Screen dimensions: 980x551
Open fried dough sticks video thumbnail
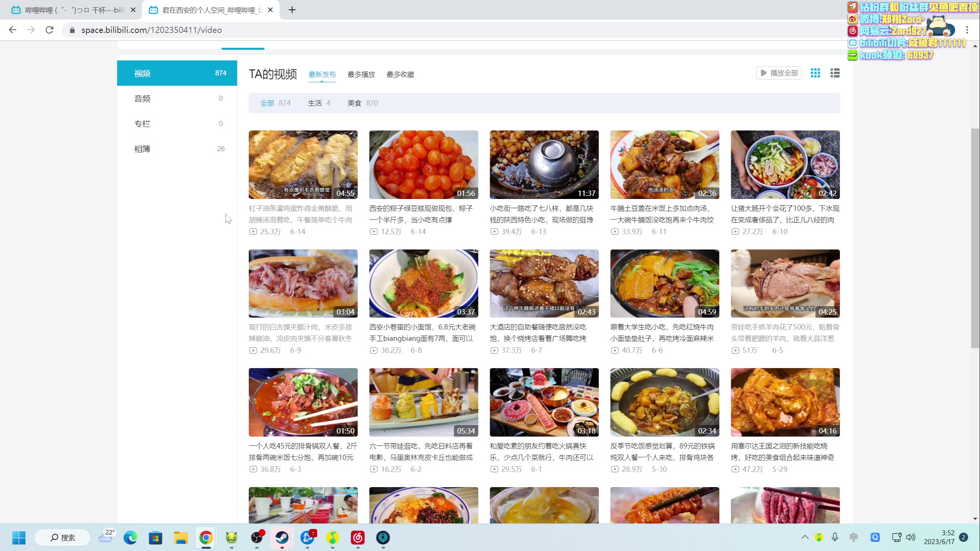click(x=303, y=165)
